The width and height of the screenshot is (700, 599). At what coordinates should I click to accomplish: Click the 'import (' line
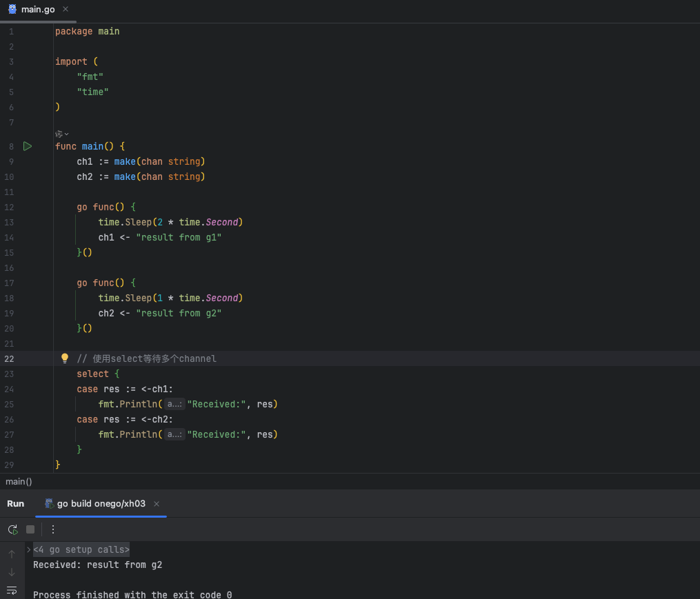click(77, 61)
